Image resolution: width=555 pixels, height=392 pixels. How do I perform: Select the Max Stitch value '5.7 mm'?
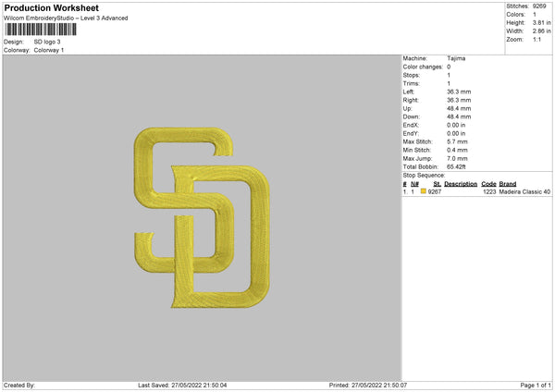(457, 141)
